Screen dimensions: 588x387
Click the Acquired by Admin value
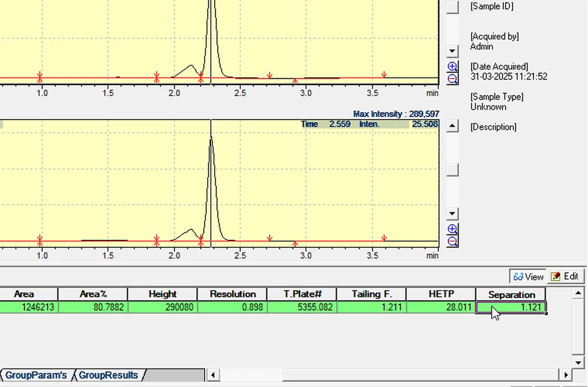click(482, 46)
